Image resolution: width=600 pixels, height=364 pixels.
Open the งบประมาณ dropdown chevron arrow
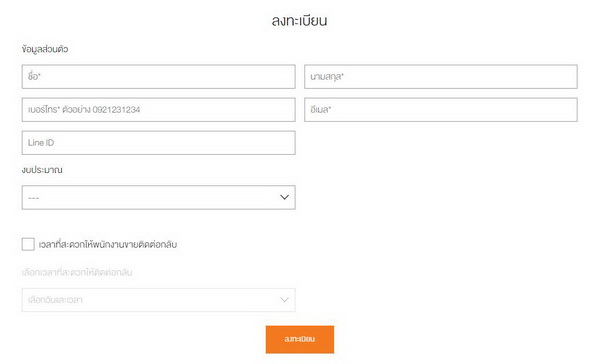tap(284, 197)
